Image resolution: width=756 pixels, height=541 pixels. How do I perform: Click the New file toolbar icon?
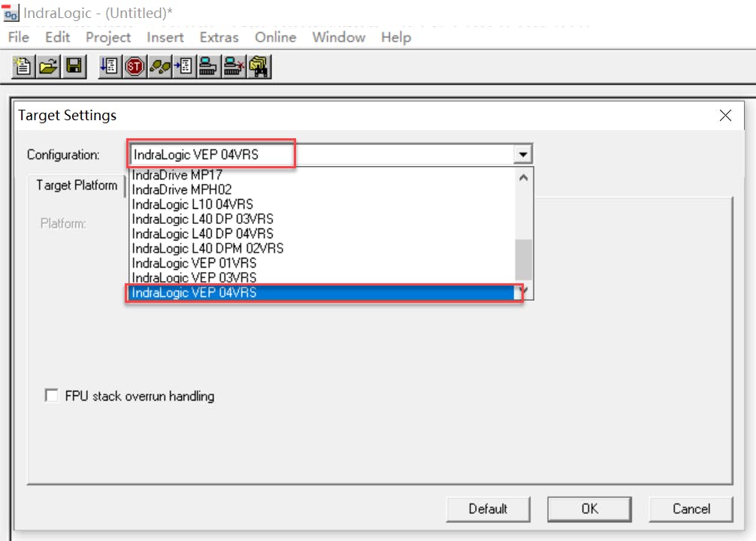23,67
